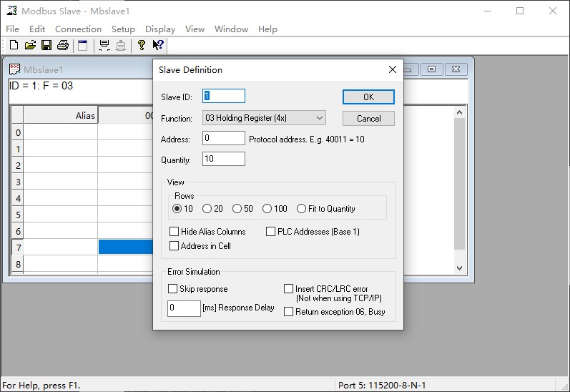
Task: Click the Alias column header
Action: click(60, 116)
